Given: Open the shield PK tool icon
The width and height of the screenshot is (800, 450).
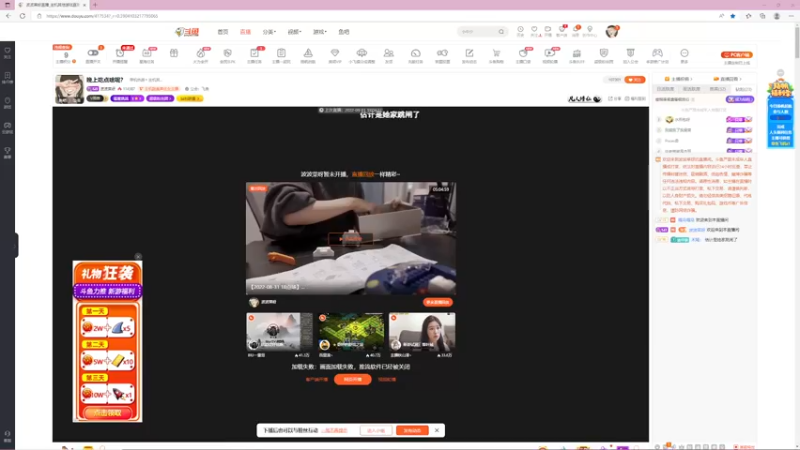Looking at the screenshot, I should click(x=228, y=55).
